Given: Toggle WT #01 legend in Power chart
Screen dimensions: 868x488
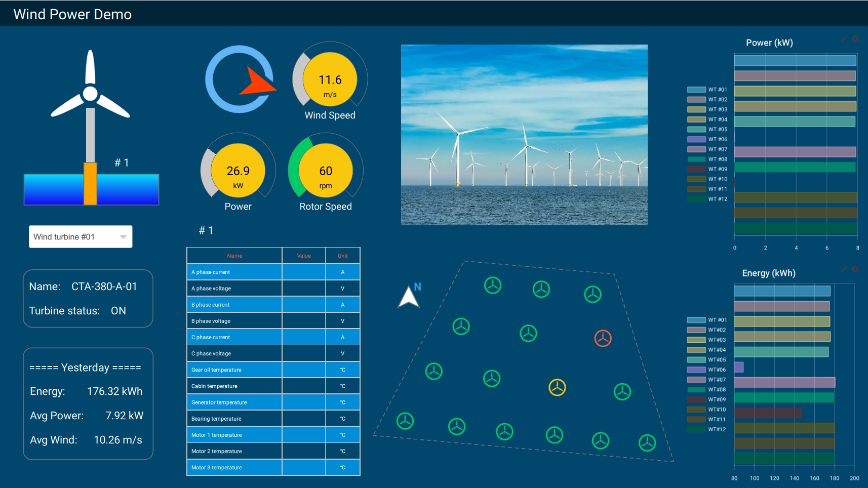Looking at the screenshot, I should (707, 90).
